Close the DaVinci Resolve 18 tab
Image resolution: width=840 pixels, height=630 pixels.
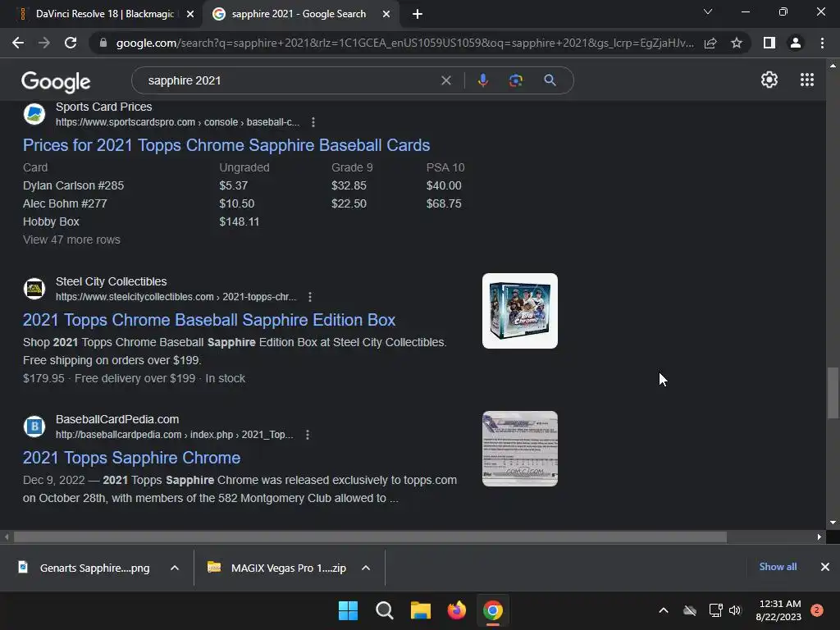tap(190, 14)
